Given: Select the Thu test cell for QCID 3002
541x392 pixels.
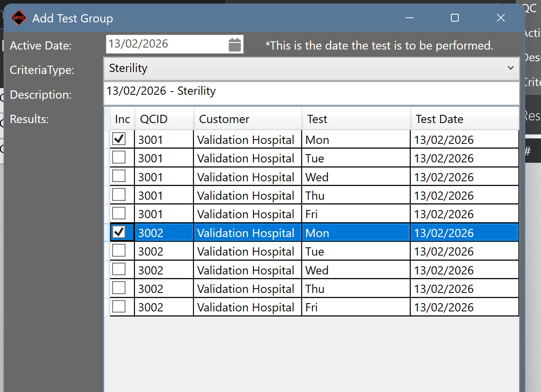Looking at the screenshot, I should click(x=356, y=289).
